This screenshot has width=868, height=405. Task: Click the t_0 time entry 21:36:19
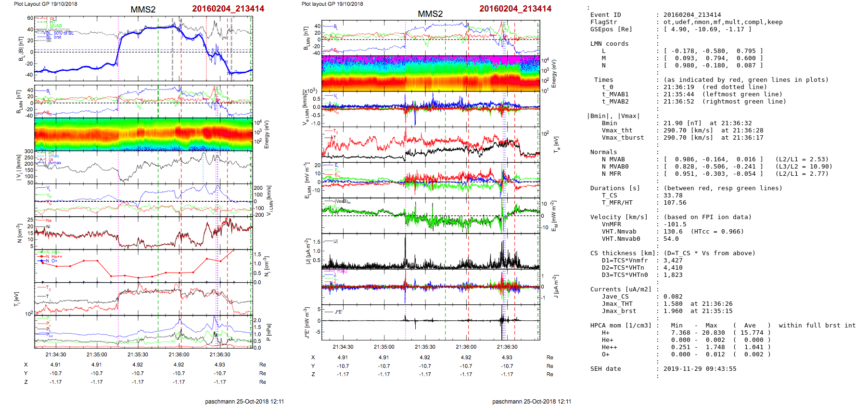click(x=677, y=87)
